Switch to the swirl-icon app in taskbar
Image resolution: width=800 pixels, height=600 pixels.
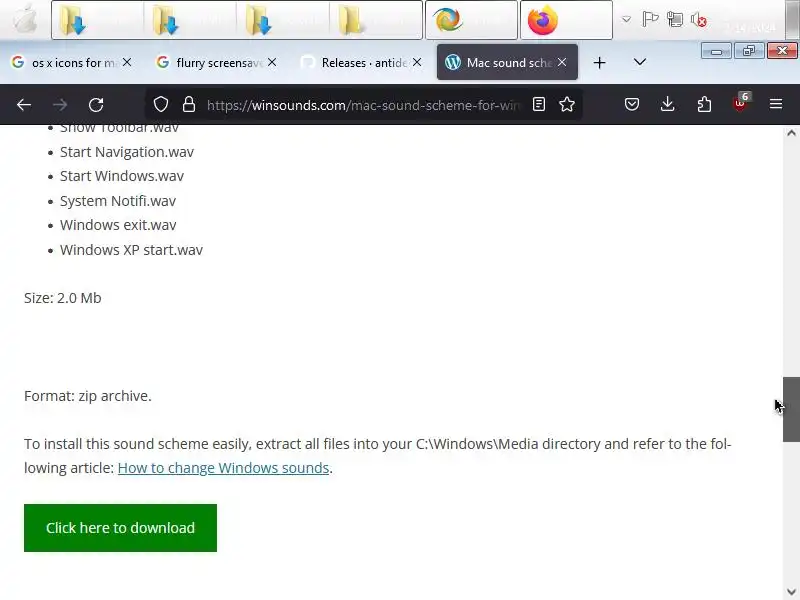471,20
